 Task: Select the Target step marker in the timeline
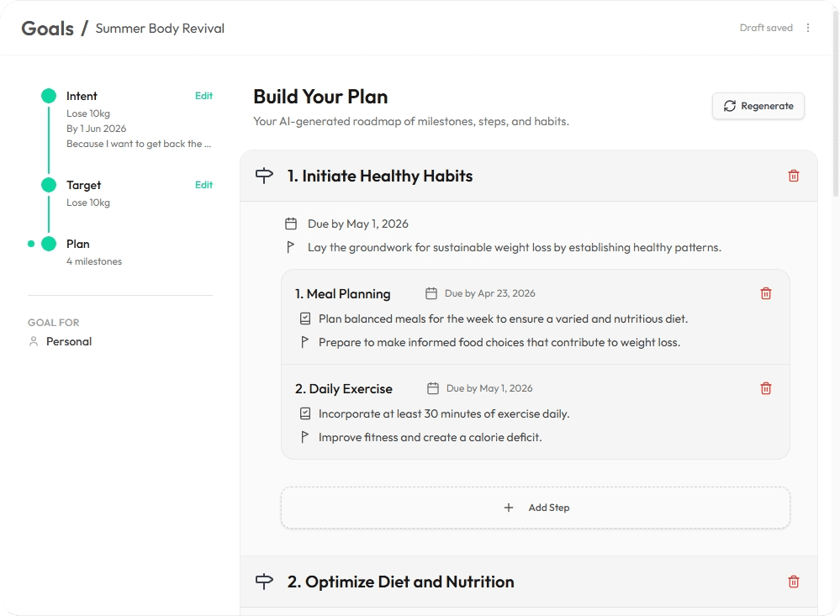click(x=47, y=184)
